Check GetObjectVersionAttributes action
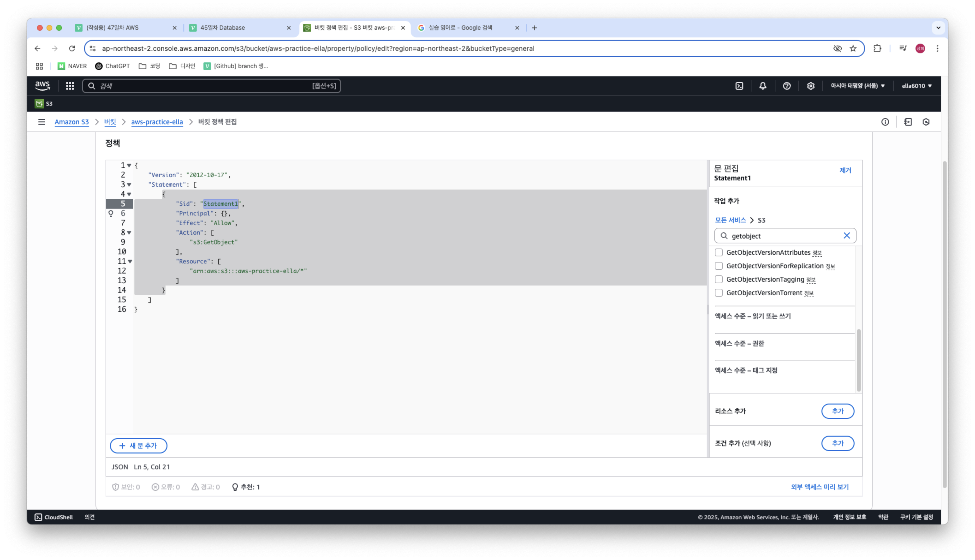Image resolution: width=975 pixels, height=560 pixels. click(718, 253)
